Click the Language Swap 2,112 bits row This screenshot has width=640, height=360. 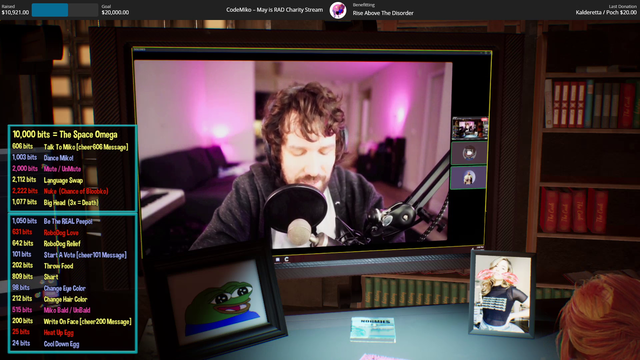coord(47,180)
